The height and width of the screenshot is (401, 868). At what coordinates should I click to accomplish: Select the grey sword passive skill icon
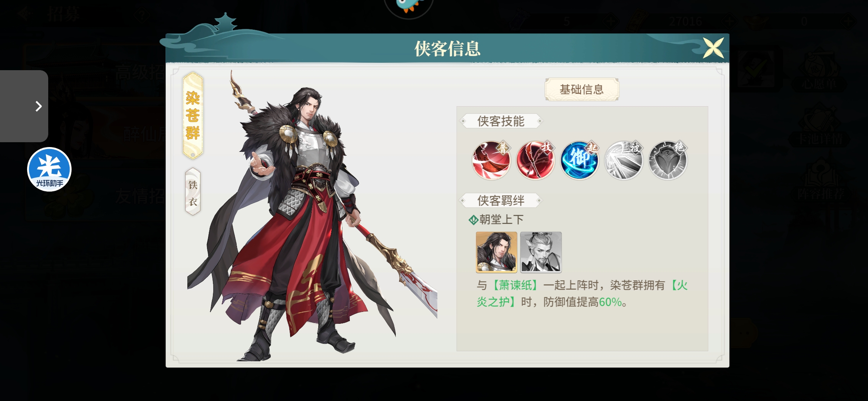(x=624, y=160)
